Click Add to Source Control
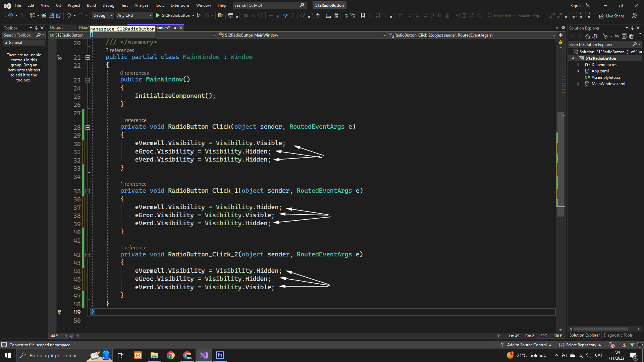644x362 pixels. (526, 345)
